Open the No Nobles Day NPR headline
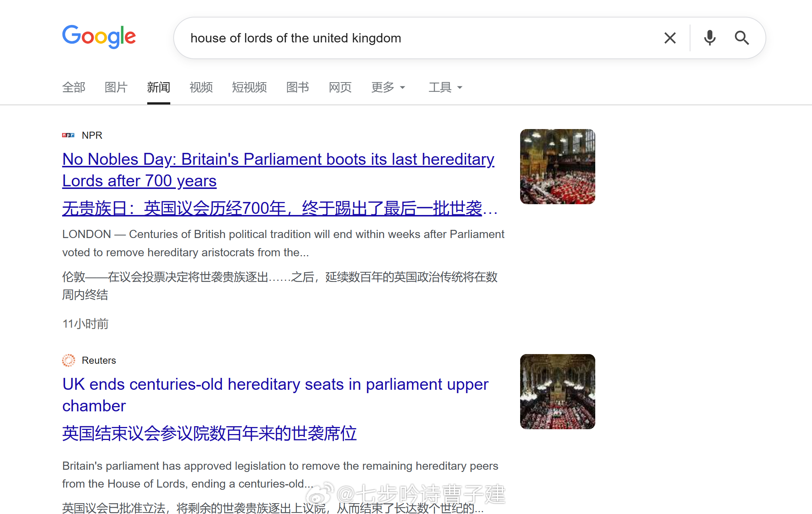This screenshot has width=812, height=514. pos(278,170)
